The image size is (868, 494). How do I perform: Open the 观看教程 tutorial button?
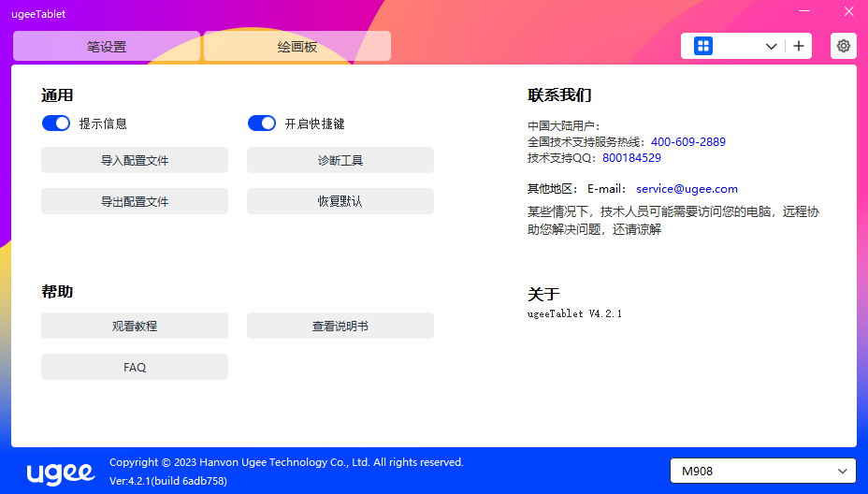pyautogui.click(x=135, y=326)
